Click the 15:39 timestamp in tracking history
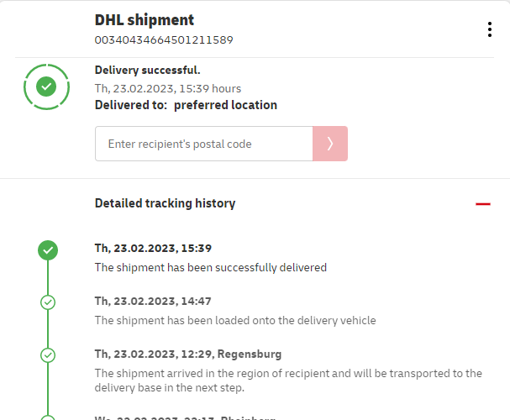 pos(153,249)
